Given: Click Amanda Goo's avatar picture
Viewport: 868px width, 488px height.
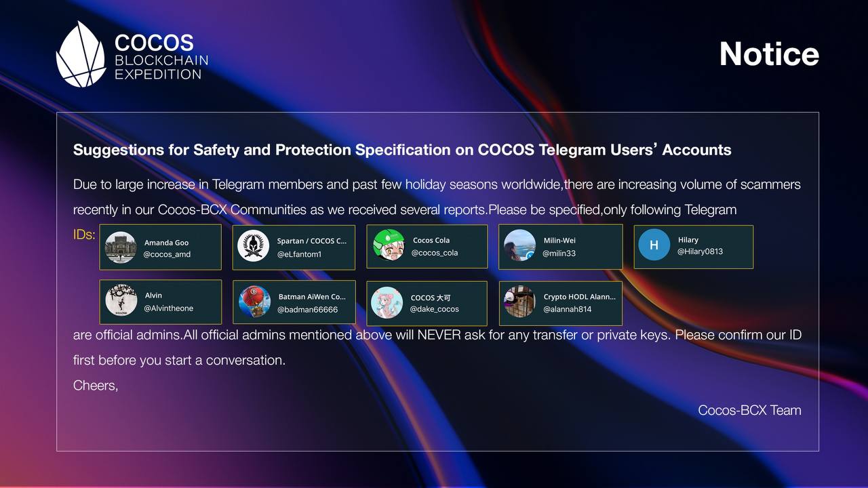Looking at the screenshot, I should [121, 247].
